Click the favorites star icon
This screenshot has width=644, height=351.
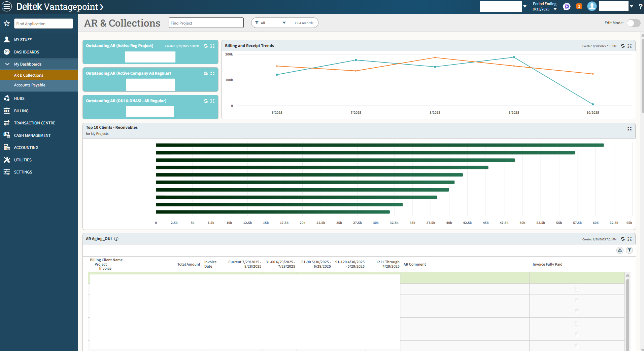(x=7, y=24)
